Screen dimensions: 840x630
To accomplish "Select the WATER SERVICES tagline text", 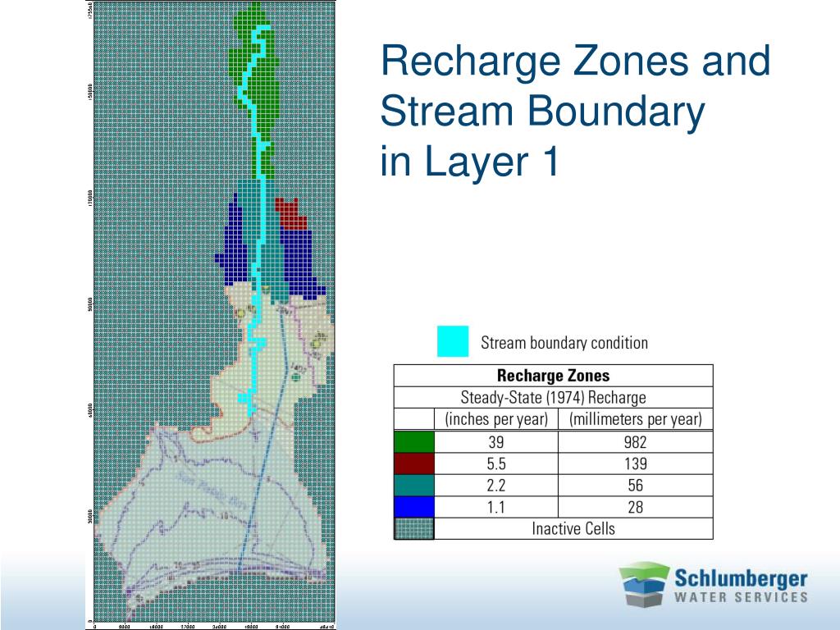I will coord(741,597).
